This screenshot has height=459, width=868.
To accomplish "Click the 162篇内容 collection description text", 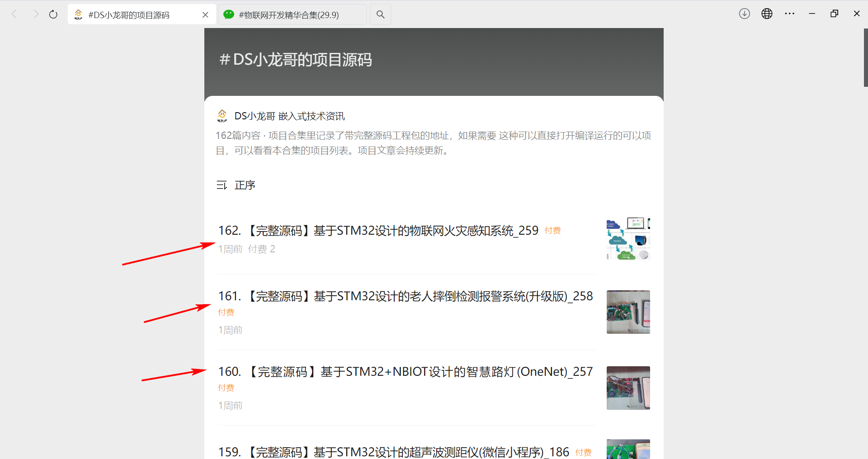I will tap(434, 143).
